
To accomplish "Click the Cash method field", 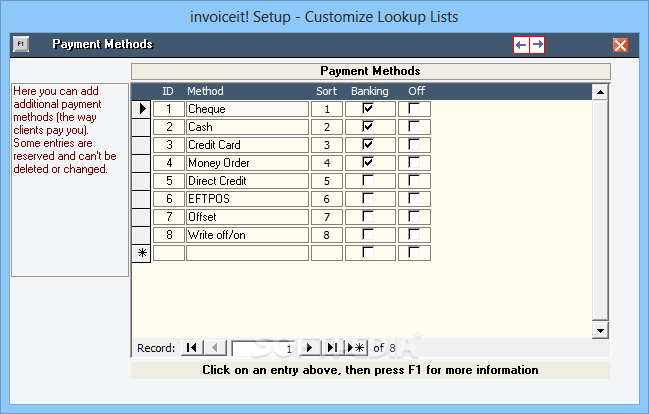I will tap(248, 127).
